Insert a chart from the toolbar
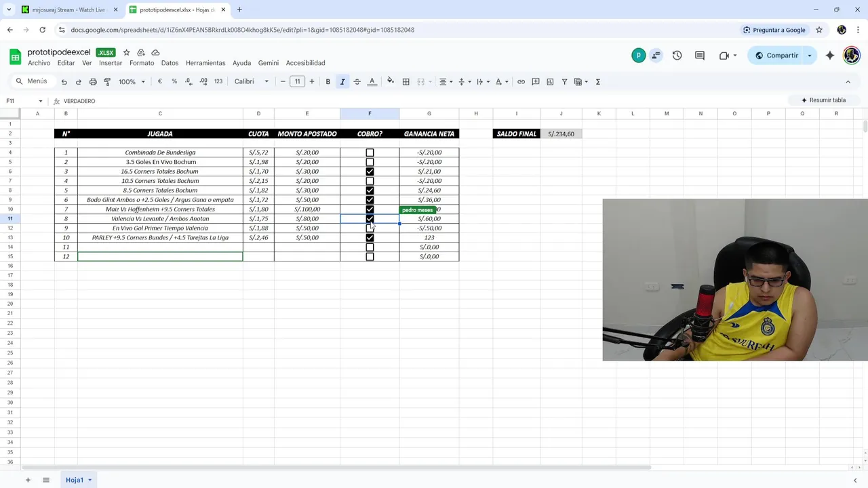 tap(550, 81)
